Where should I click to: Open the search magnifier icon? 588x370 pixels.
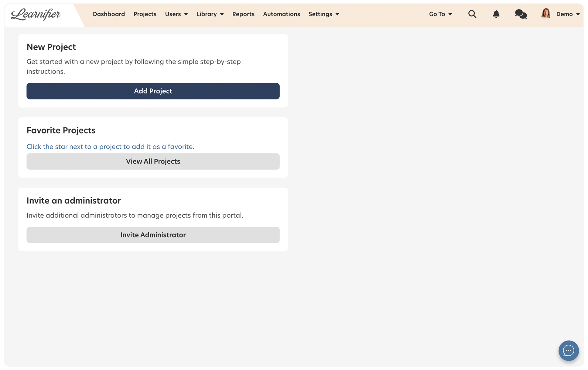(472, 14)
